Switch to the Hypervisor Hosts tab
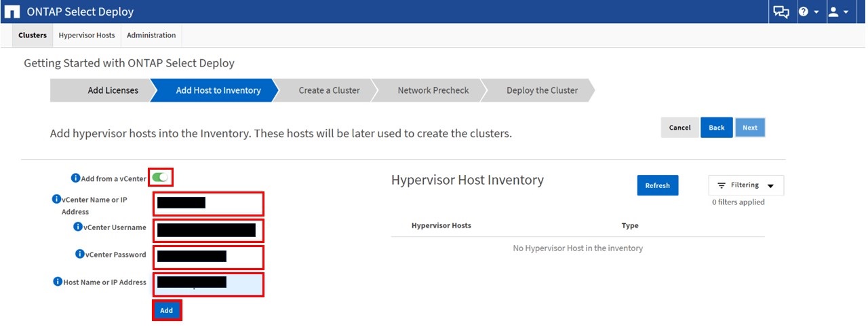This screenshot has height=336, width=868. point(87,35)
